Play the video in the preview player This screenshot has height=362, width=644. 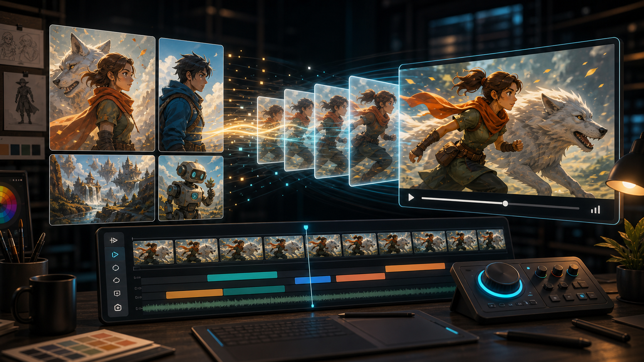(411, 197)
